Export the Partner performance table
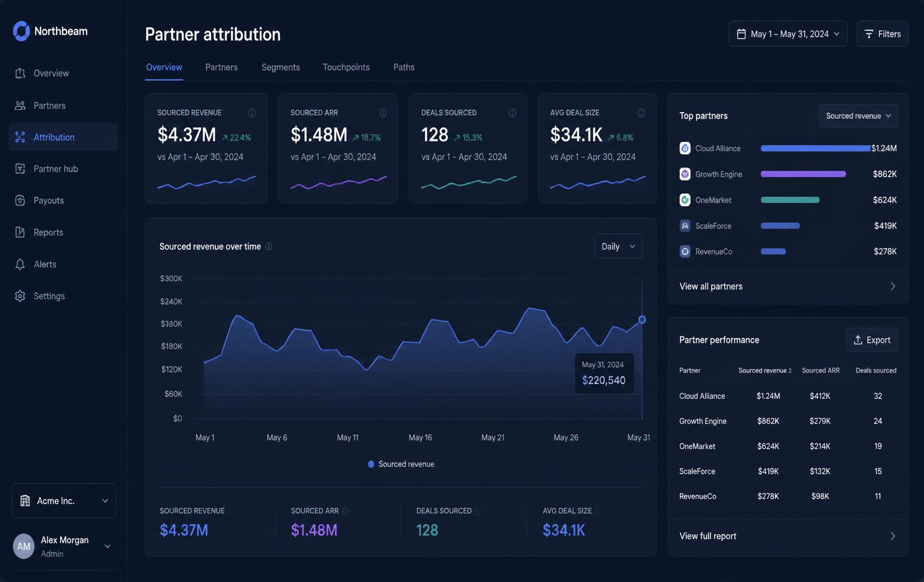924x582 pixels. point(872,340)
